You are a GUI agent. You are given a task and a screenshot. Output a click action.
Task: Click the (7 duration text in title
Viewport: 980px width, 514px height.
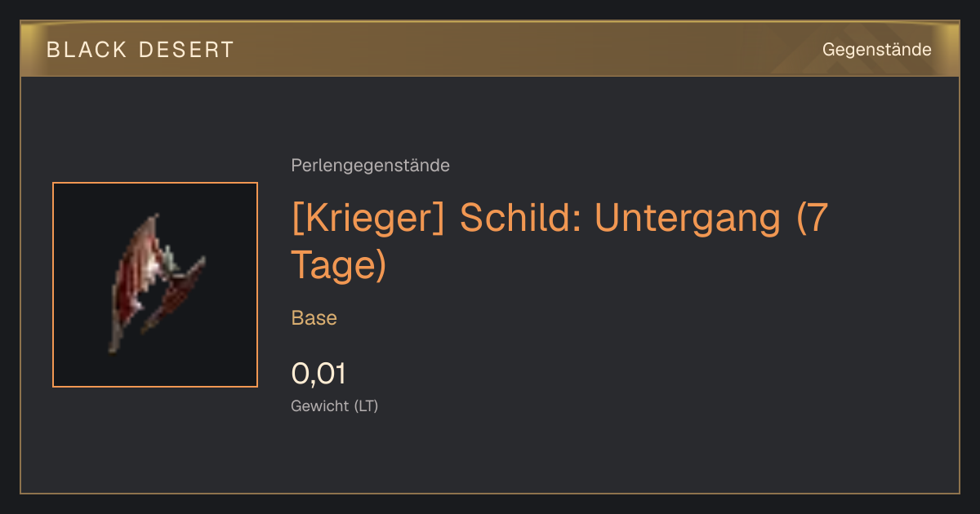pyautogui.click(x=813, y=218)
